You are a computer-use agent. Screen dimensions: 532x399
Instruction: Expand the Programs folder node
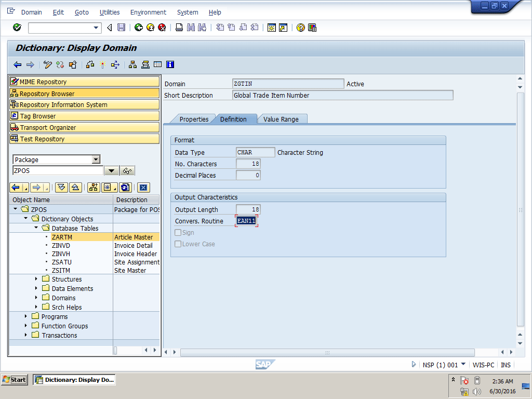click(x=26, y=316)
